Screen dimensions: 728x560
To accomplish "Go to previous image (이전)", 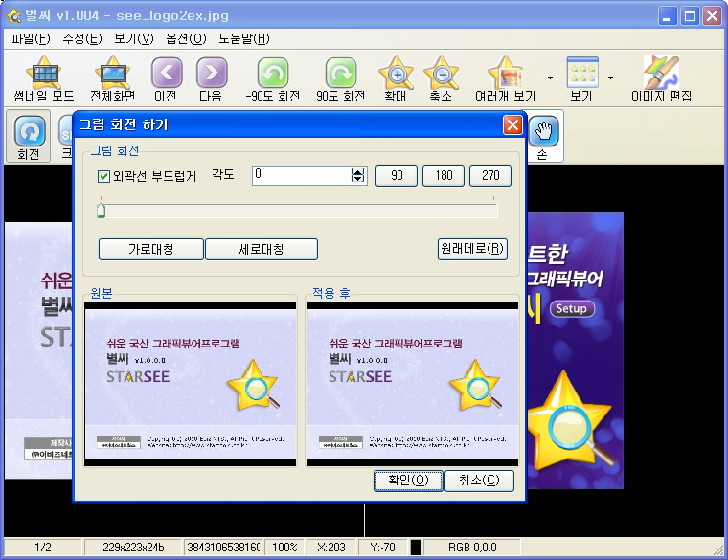I will 166,78.
